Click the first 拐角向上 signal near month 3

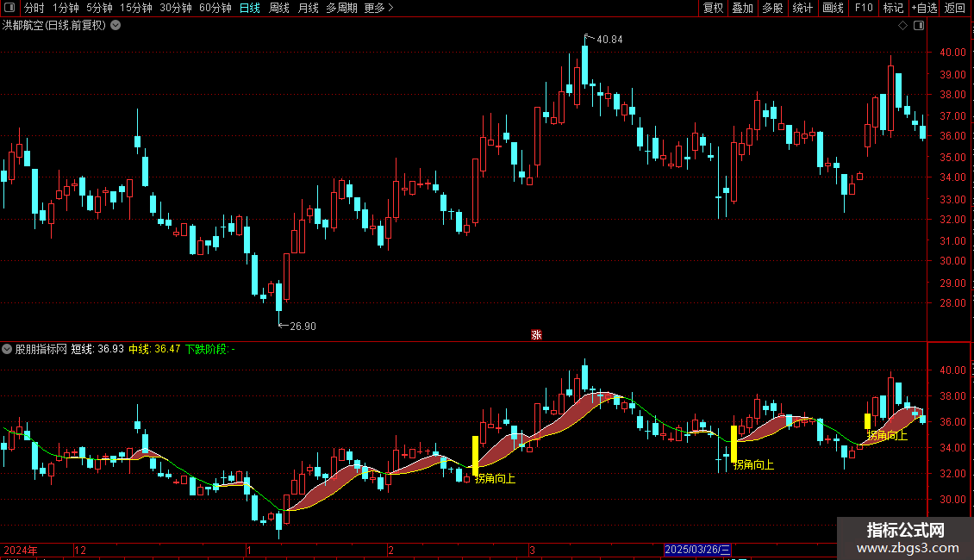pos(495,478)
